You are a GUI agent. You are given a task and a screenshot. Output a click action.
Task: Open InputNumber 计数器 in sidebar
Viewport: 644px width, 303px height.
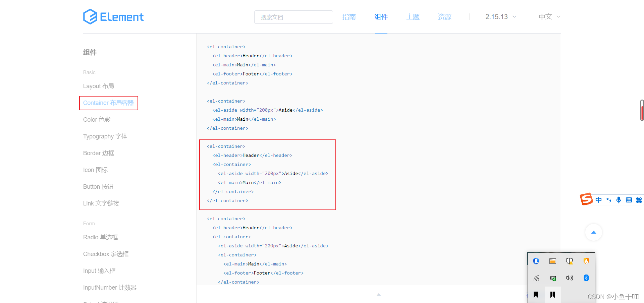pyautogui.click(x=110, y=288)
